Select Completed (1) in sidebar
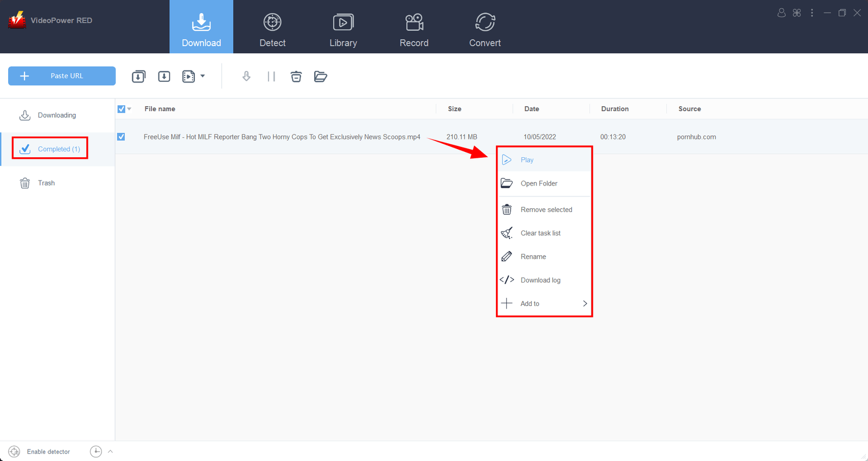Viewport: 868px width, 461px height. [x=58, y=149]
